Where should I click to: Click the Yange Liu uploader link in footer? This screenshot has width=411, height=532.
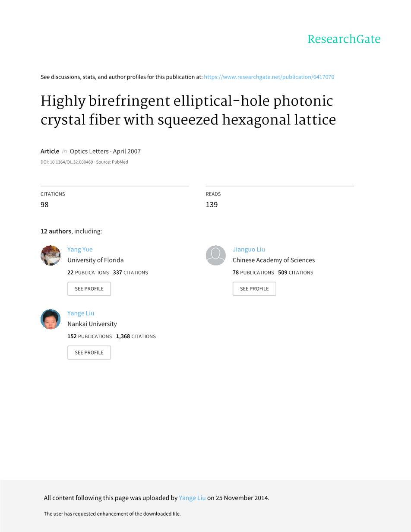192,498
